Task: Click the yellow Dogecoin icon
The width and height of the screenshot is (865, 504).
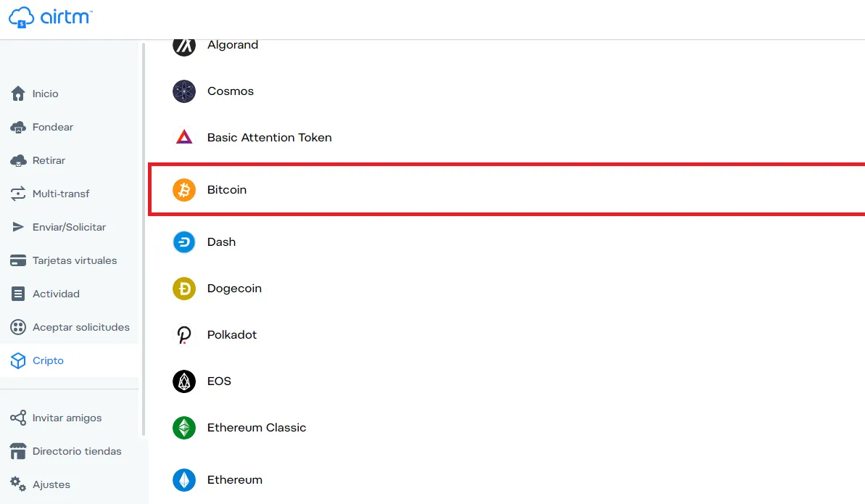Action: click(x=184, y=288)
